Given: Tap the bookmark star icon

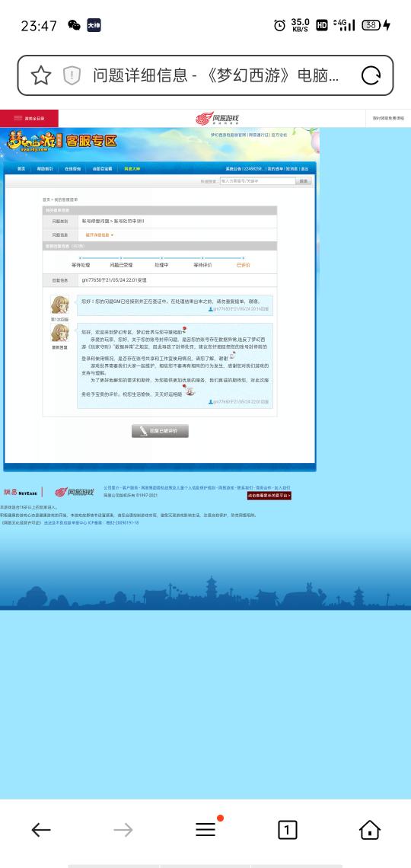Looking at the screenshot, I should tap(41, 75).
